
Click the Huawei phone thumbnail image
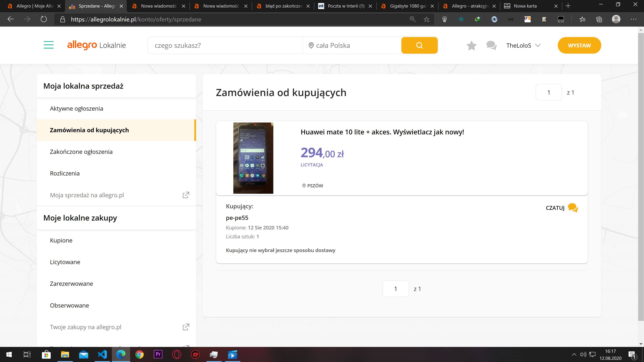click(253, 158)
